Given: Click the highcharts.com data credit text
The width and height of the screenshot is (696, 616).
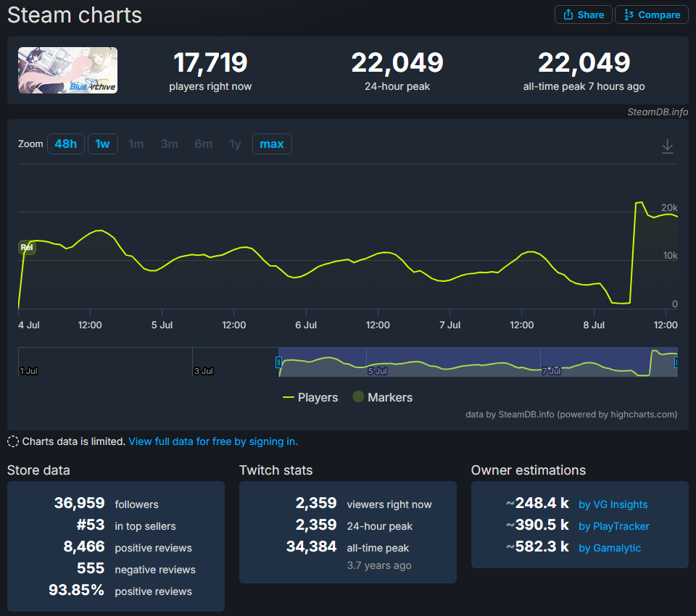Looking at the screenshot, I should click(571, 415).
